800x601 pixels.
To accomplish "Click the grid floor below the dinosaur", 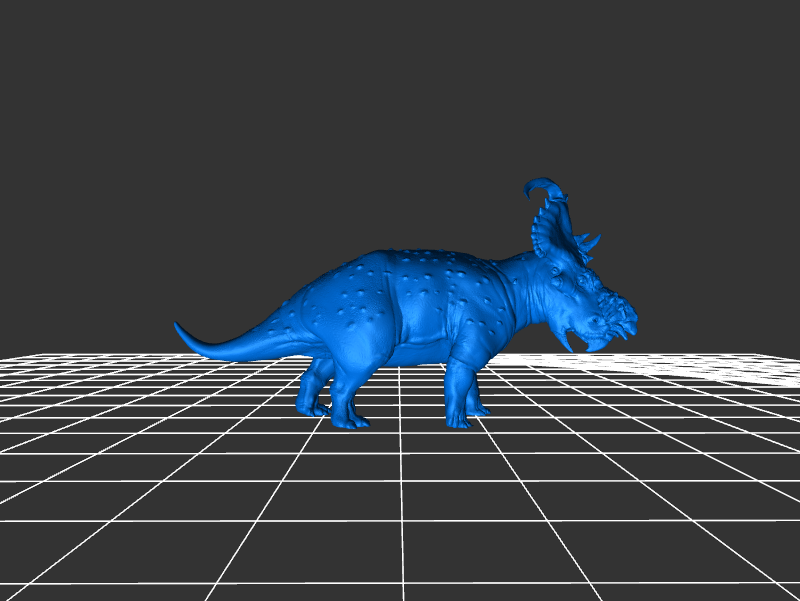I will tap(400, 500).
